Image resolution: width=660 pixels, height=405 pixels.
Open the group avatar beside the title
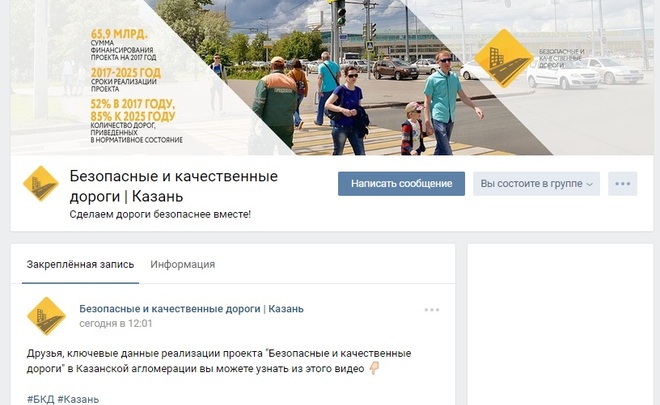point(40,184)
